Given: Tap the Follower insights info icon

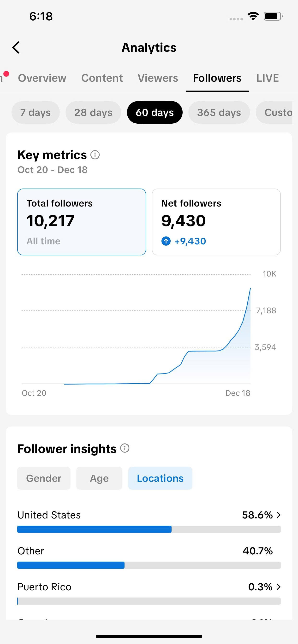Looking at the screenshot, I should [125, 448].
